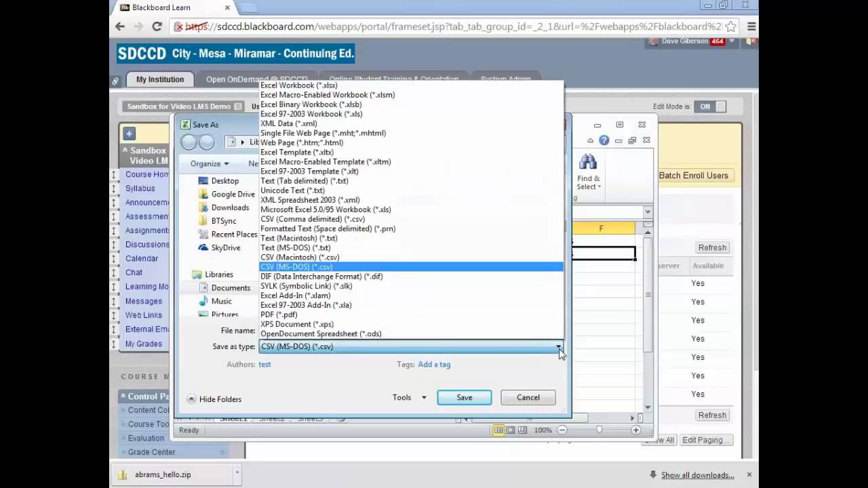Select the Downloads folder in Save As
Viewport: 868px width, 488px height.
(x=224, y=207)
